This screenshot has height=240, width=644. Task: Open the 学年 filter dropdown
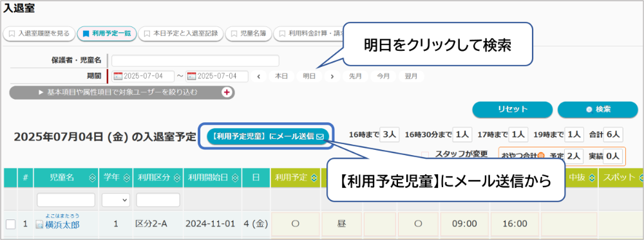point(115,200)
